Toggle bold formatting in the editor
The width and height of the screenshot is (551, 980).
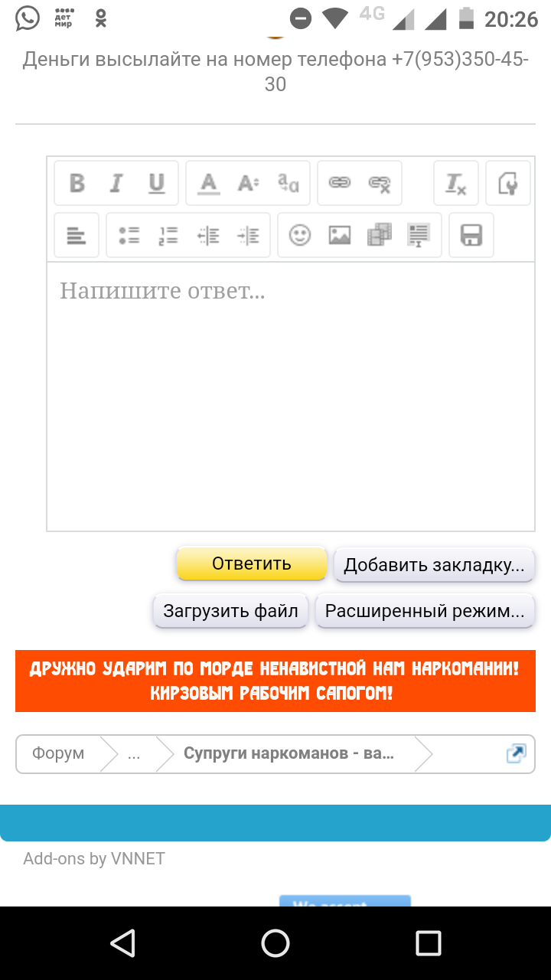click(x=77, y=184)
